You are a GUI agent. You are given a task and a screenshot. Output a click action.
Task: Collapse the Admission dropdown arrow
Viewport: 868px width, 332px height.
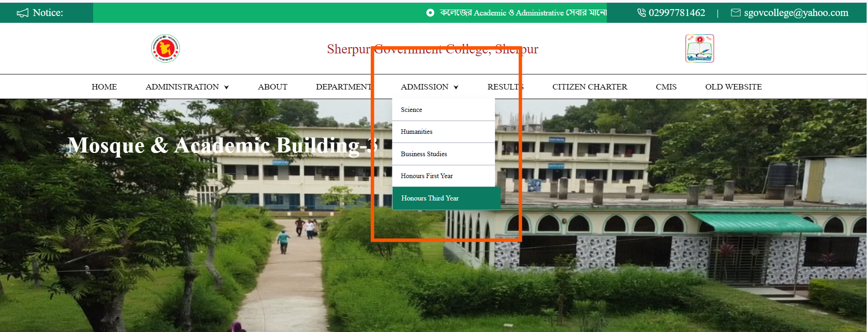click(456, 87)
